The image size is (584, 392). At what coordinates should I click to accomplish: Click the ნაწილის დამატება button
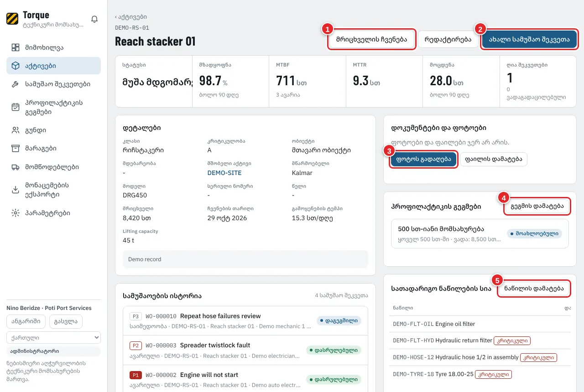coord(533,288)
